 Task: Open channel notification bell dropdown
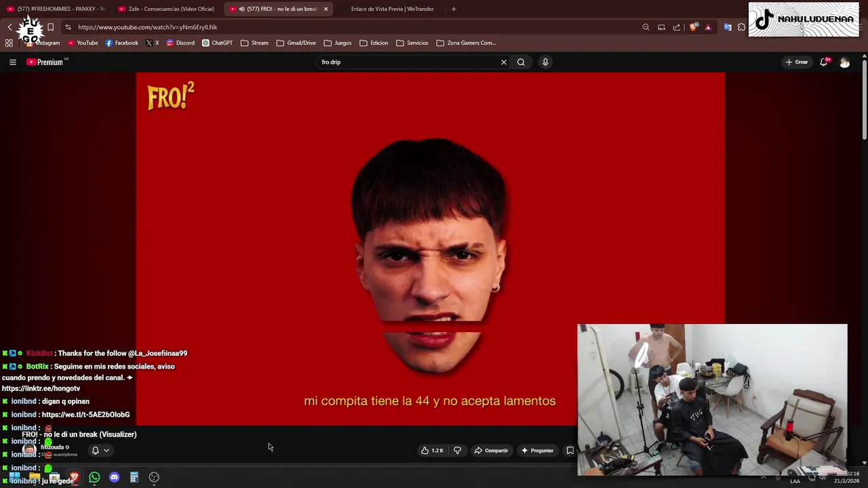coord(100,450)
